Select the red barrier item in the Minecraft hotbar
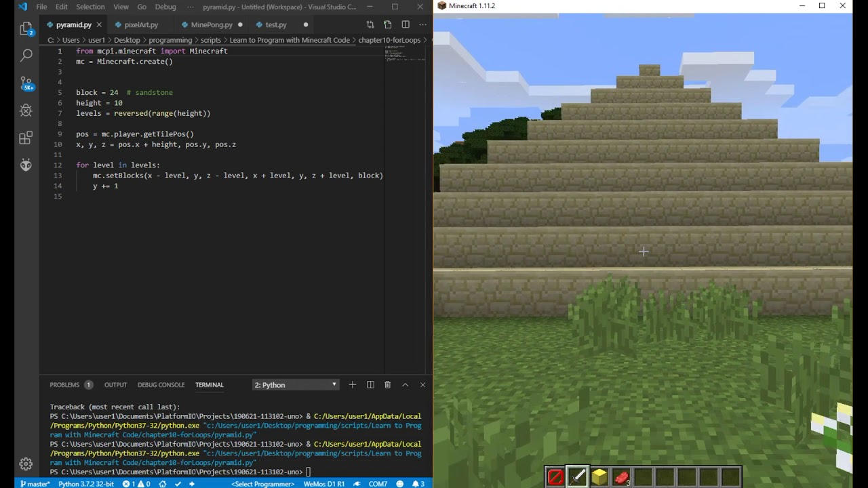Image resolution: width=868 pixels, height=488 pixels. click(555, 477)
